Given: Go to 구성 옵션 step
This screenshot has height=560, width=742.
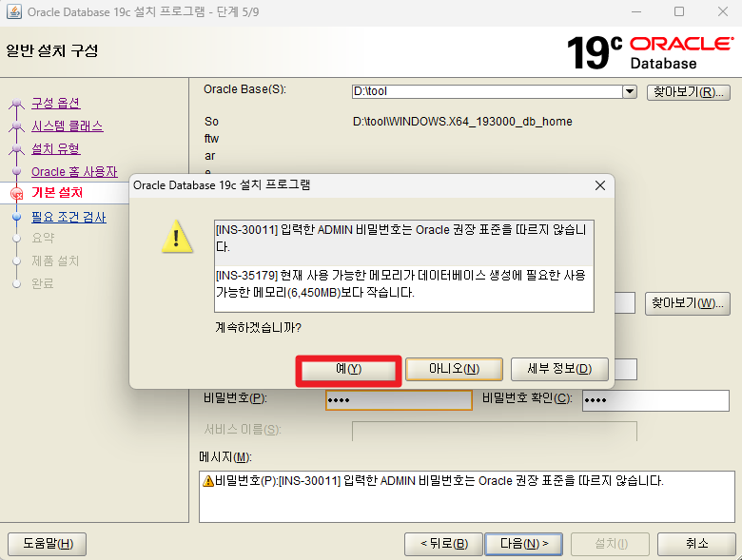Looking at the screenshot, I should pyautogui.click(x=56, y=103).
